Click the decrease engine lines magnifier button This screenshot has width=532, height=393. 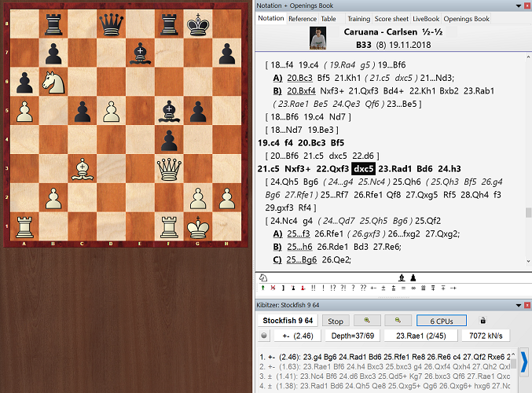tap(398, 321)
